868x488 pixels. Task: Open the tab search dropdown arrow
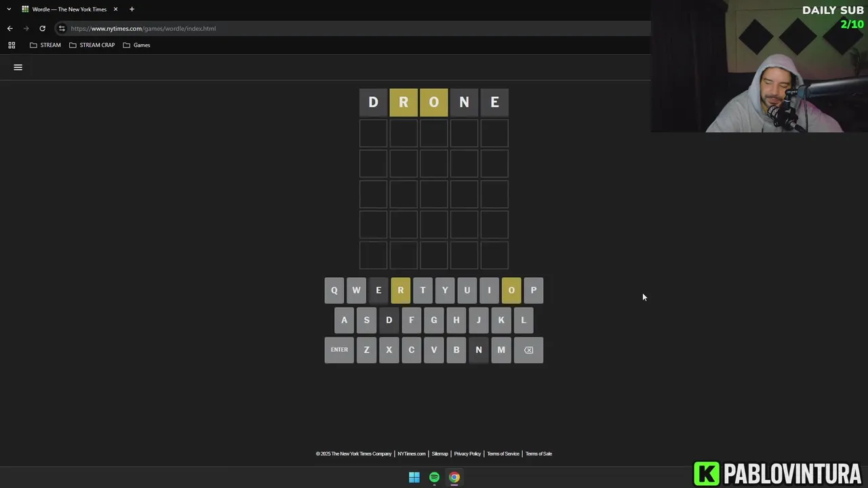pyautogui.click(x=9, y=9)
